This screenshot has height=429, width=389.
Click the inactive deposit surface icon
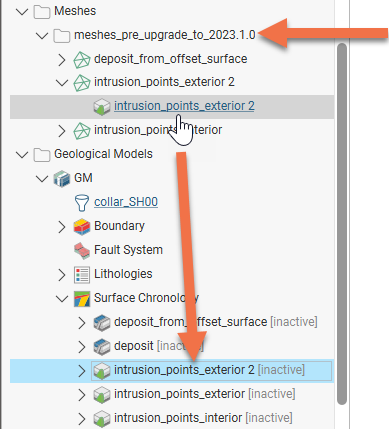[x=102, y=347]
